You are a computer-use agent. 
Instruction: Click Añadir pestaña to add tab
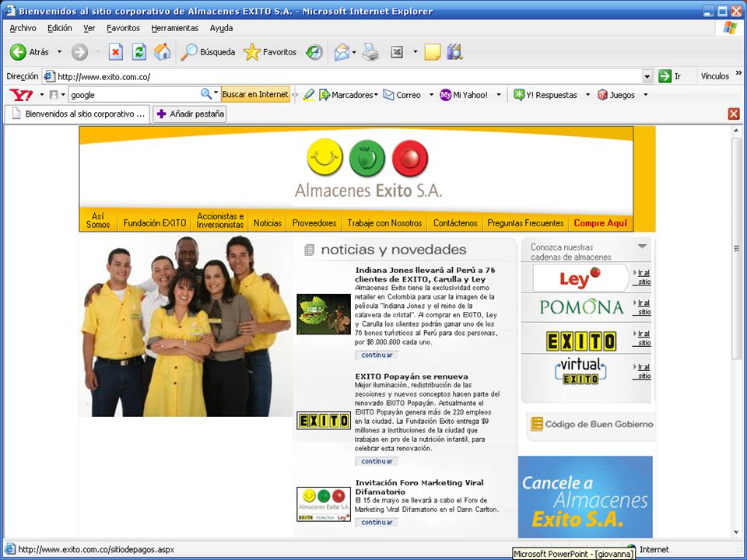[190, 114]
